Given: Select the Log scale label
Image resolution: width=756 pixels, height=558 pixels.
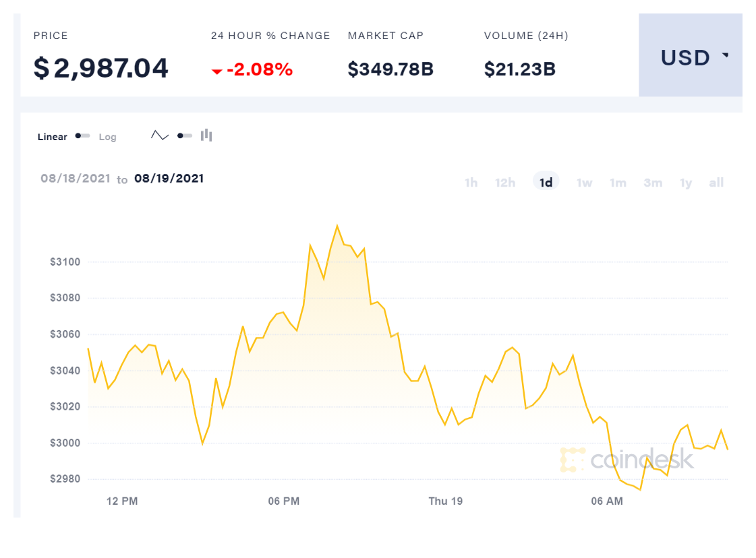Looking at the screenshot, I should tap(107, 137).
